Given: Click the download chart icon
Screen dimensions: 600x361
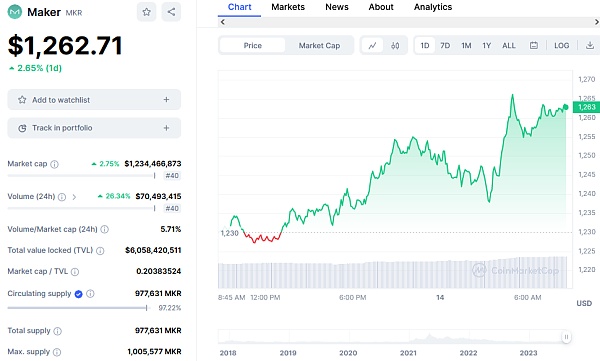Looking at the screenshot, I should click(x=590, y=46).
